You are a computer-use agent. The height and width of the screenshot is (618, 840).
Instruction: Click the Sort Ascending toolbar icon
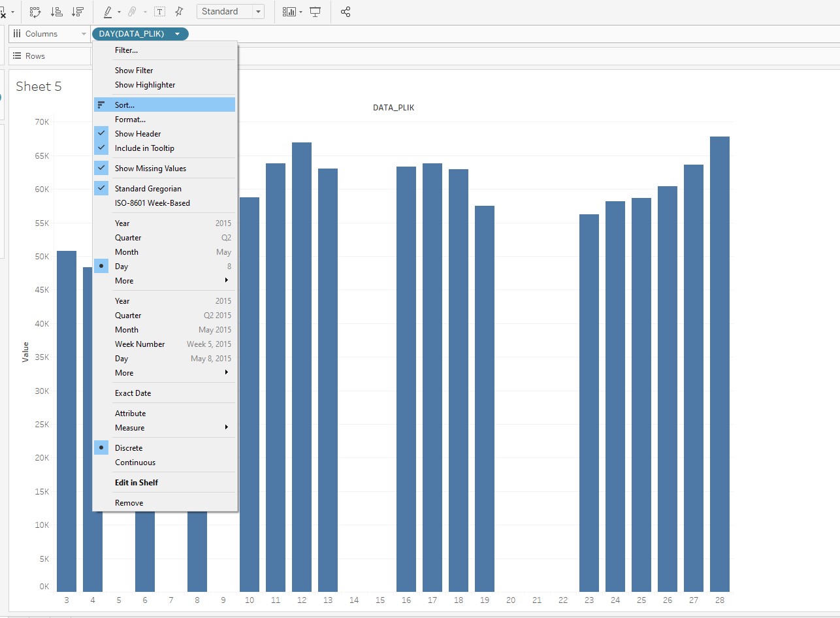tap(57, 12)
